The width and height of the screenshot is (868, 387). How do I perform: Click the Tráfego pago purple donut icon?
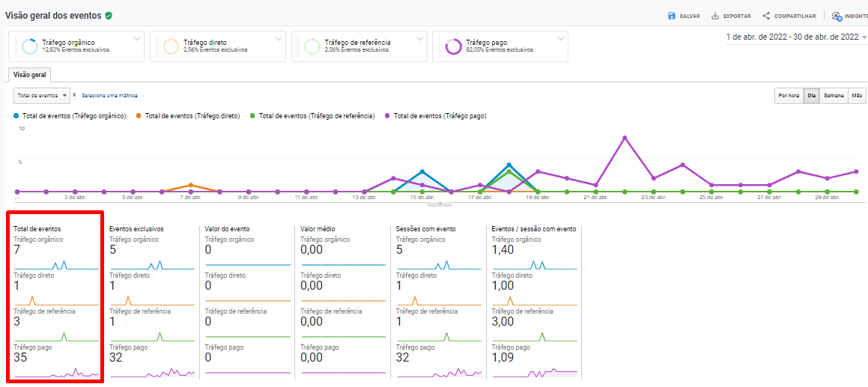click(453, 46)
